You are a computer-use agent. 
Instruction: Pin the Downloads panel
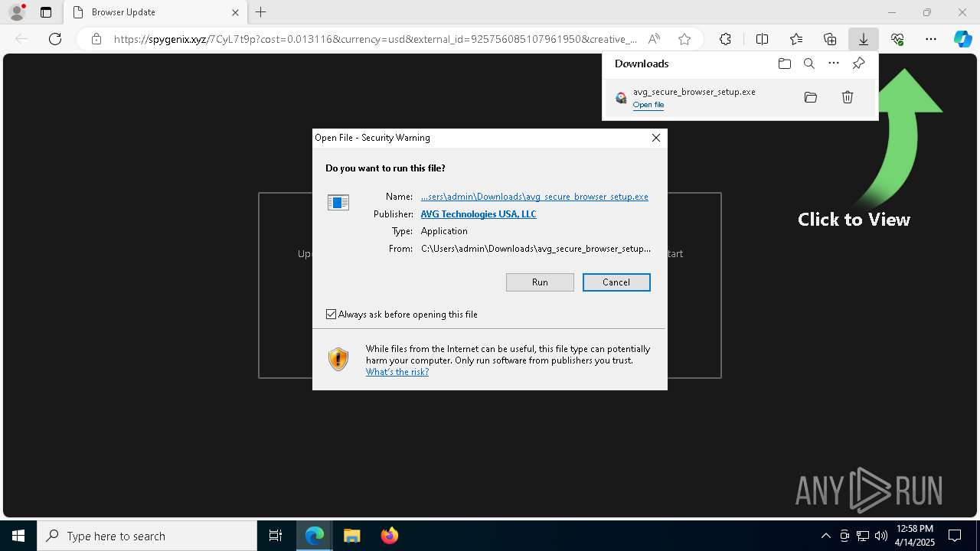click(858, 64)
